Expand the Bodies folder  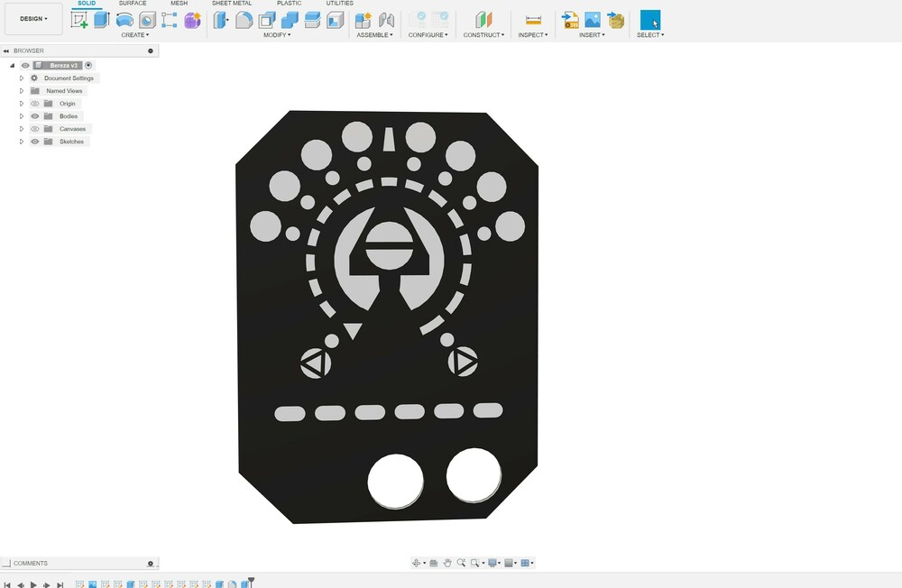[x=22, y=116]
